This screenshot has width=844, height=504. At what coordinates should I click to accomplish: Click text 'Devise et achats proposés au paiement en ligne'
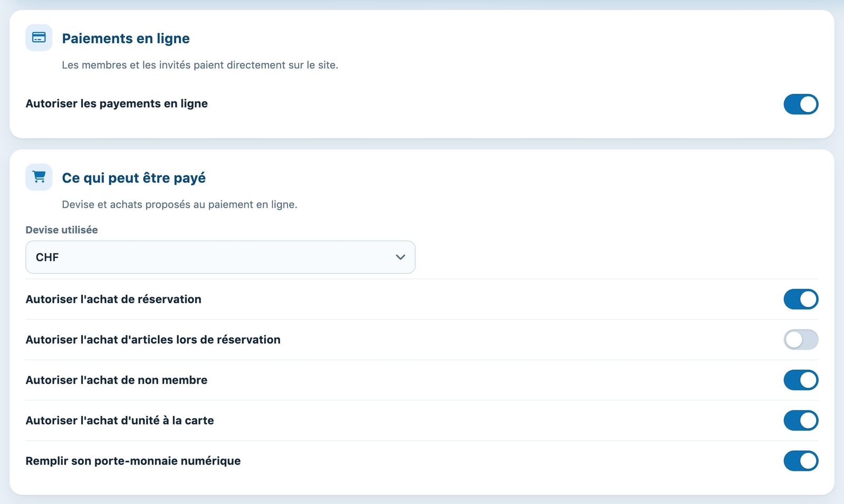coord(179,205)
